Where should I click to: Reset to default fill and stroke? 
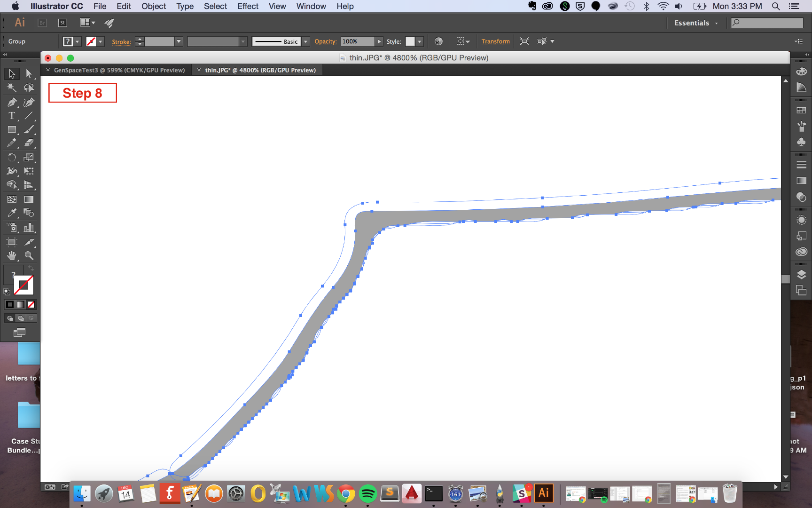(x=7, y=292)
